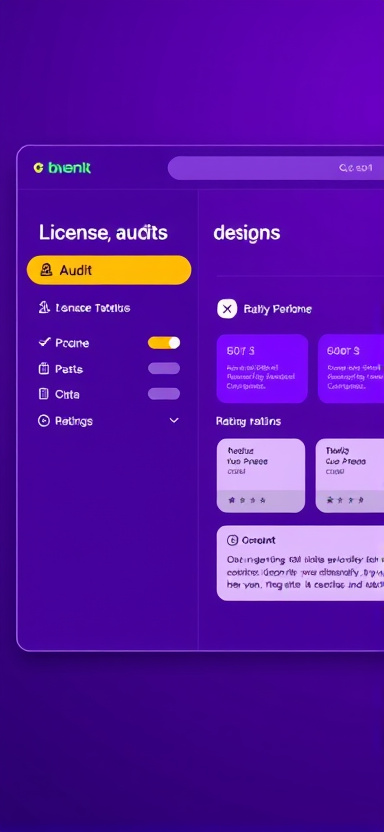
Task: Click the checkmark icon beside Pcane
Action: click(x=44, y=343)
